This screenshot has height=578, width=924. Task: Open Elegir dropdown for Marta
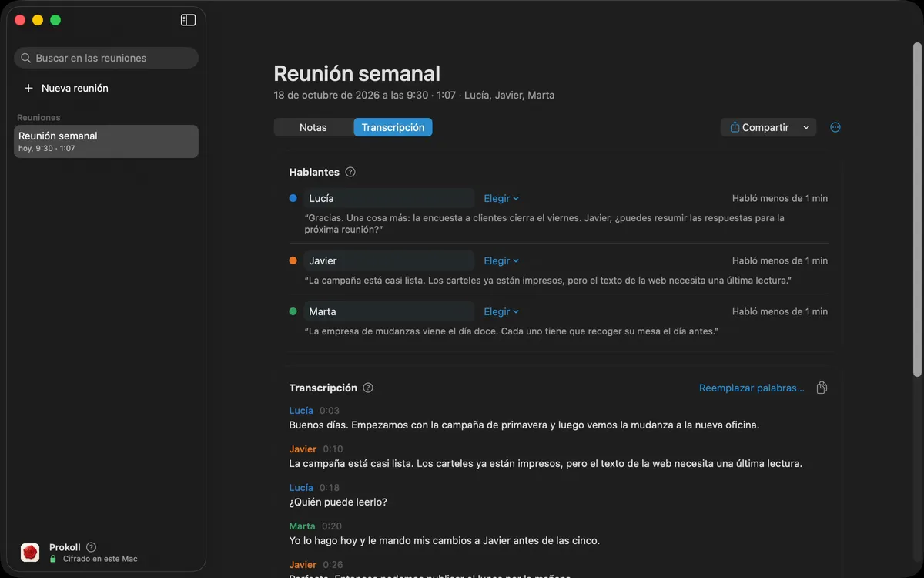pyautogui.click(x=501, y=311)
